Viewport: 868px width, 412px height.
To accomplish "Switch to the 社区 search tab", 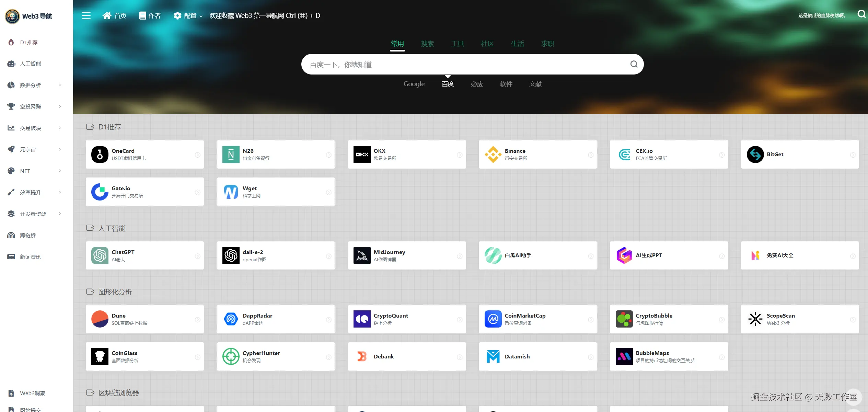I will [487, 44].
